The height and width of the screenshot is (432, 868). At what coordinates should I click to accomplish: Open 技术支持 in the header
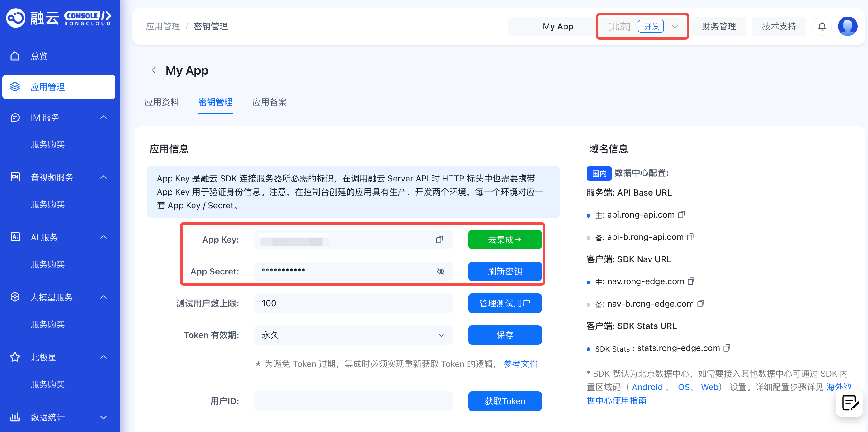(779, 26)
